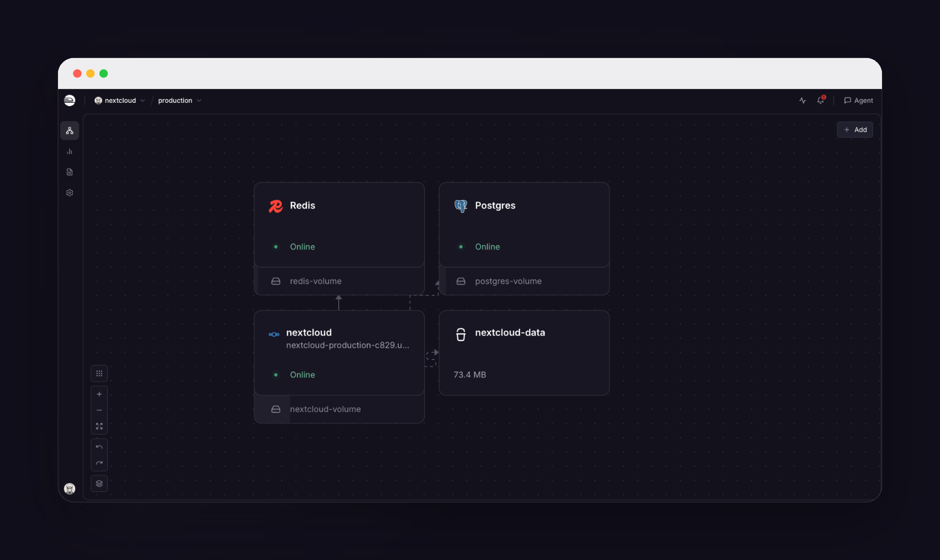Select the Postgres service card
Screen dimensions: 940x560
pyautogui.click(x=524, y=225)
